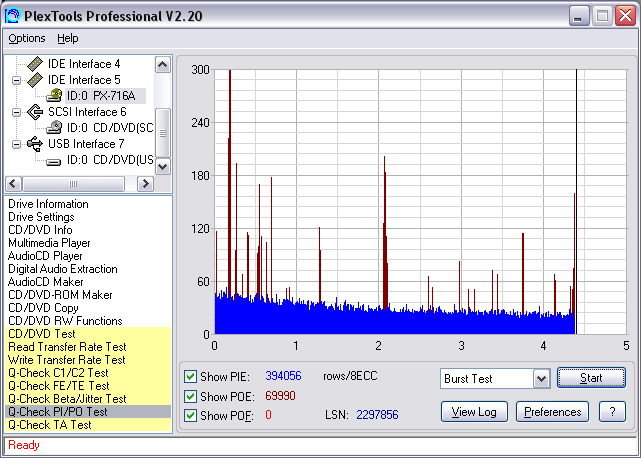The image size is (641, 458).
Task: Toggle the Show POE checkbox
Action: click(x=190, y=396)
